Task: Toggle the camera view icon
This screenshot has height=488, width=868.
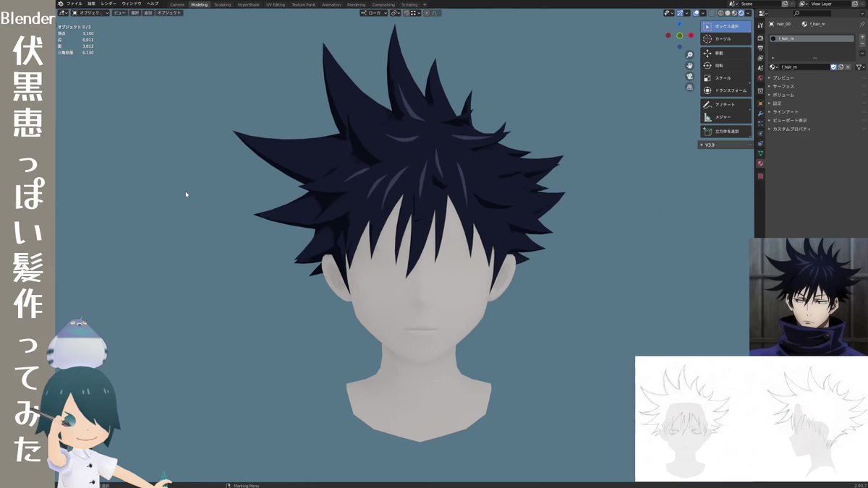Action: tap(689, 77)
